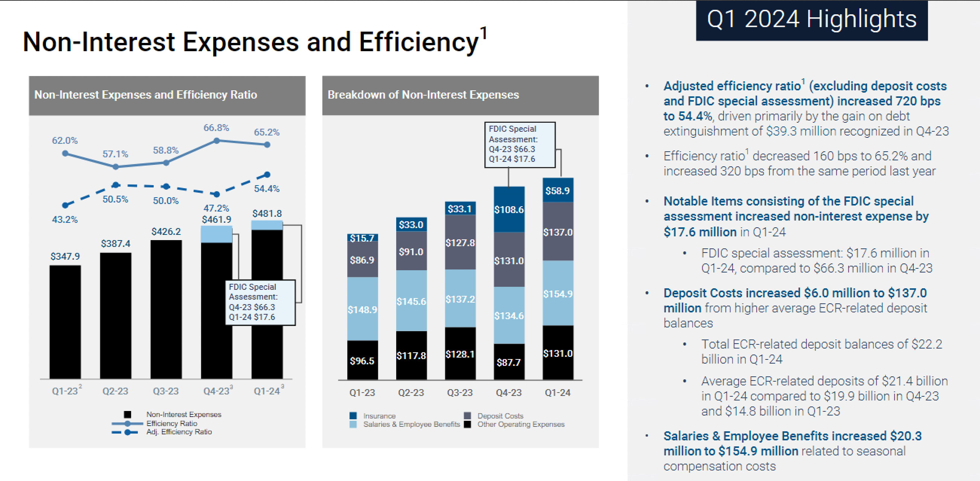Click the 'Adjusted efficiency ratio' highlight bullet
Viewport: 980px width, 481px height.
pos(806,108)
